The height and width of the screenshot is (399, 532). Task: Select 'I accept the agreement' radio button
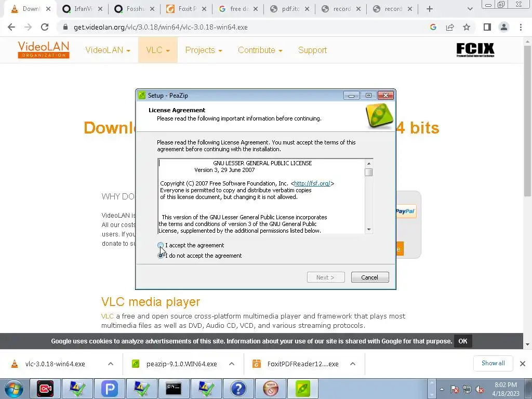point(161,245)
